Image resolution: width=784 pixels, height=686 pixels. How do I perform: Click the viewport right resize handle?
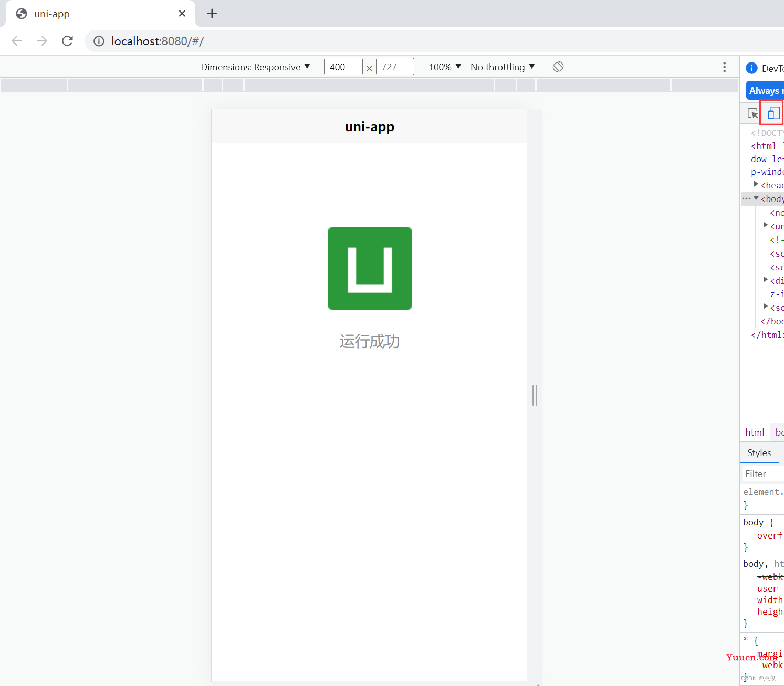(x=535, y=395)
